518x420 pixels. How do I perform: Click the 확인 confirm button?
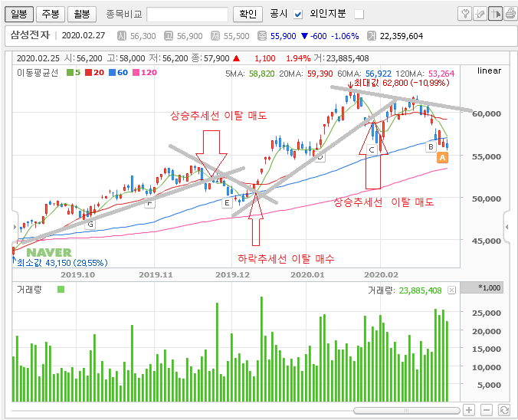tap(248, 15)
